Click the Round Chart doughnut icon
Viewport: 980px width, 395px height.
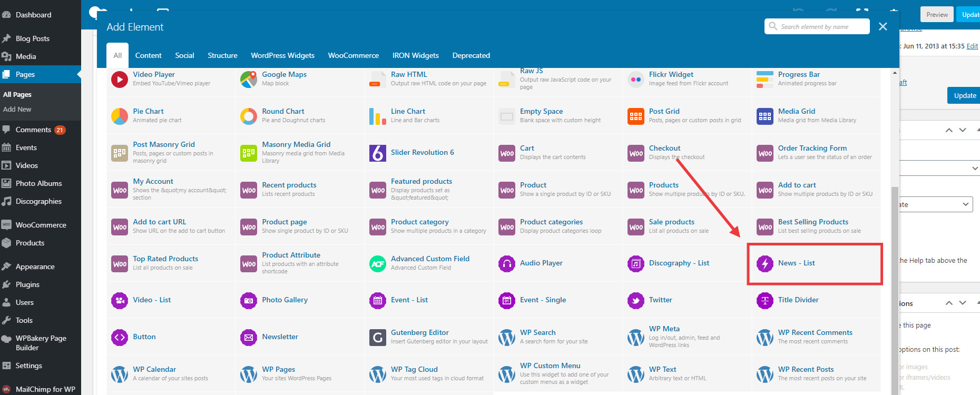pos(249,116)
